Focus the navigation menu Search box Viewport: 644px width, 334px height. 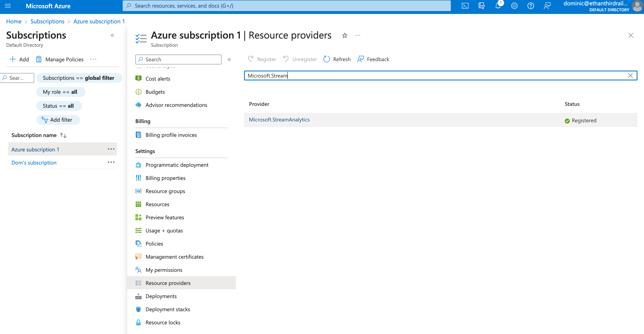coord(178,59)
